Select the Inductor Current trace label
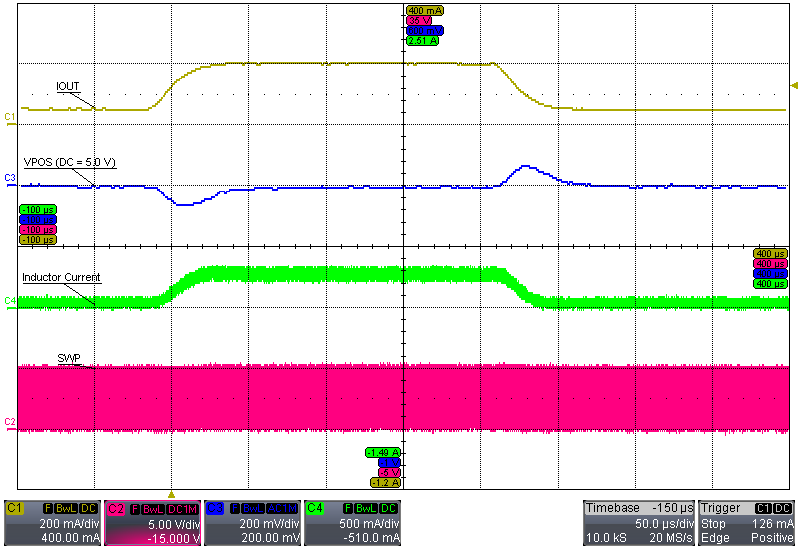 [62, 277]
